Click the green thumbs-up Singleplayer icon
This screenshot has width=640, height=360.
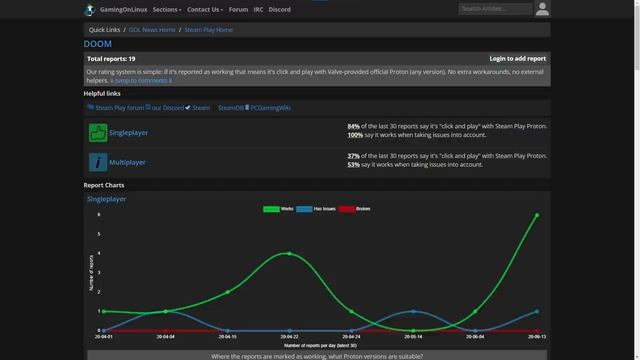point(98,133)
